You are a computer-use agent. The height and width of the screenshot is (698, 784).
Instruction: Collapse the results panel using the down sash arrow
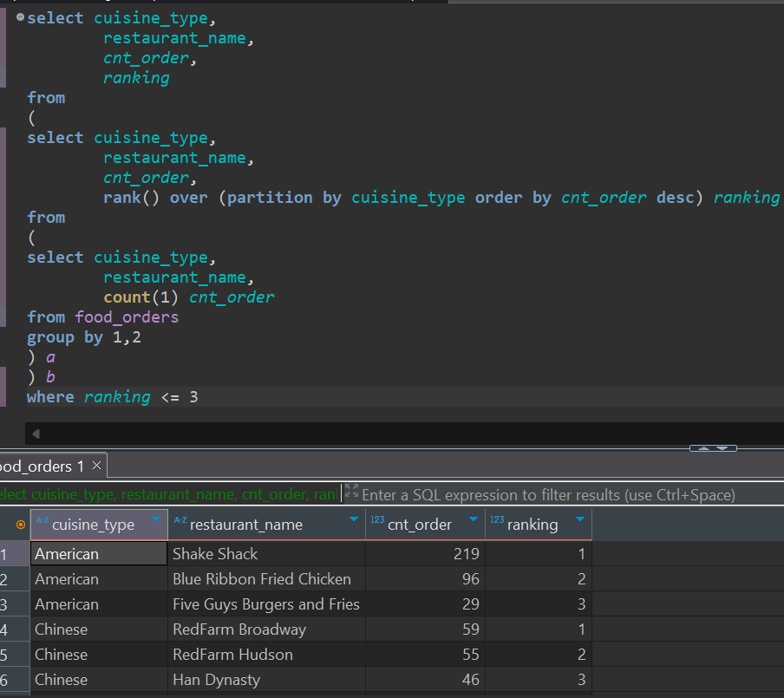pyautogui.click(x=722, y=448)
